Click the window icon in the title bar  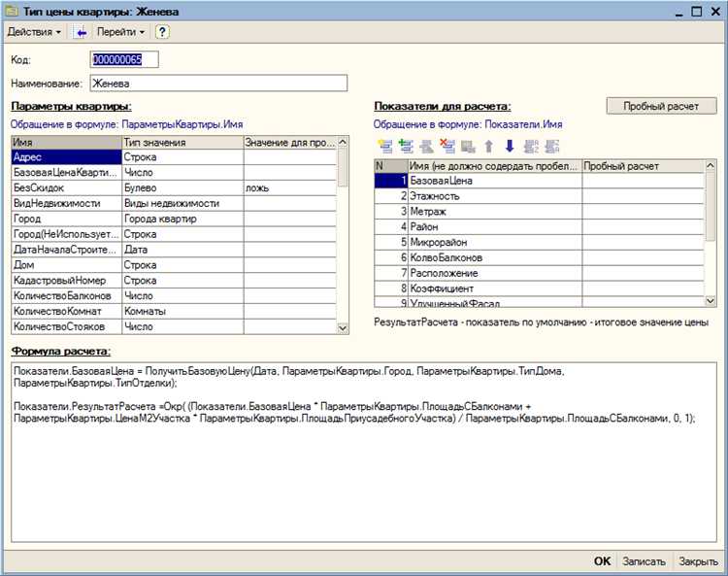coord(12,11)
